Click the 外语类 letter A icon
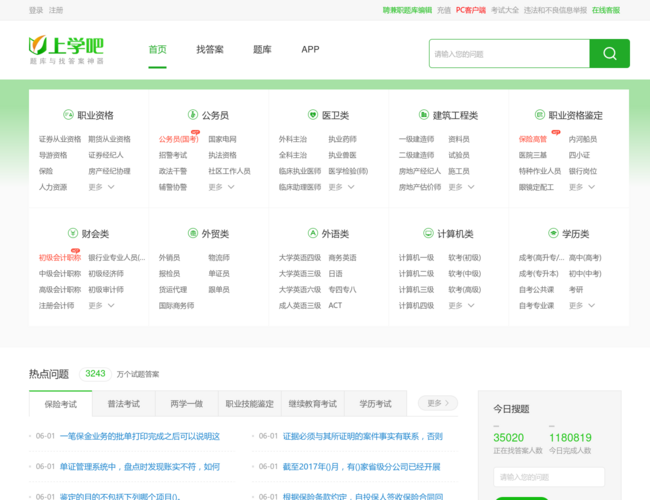This screenshot has height=500, width=650. point(313,233)
